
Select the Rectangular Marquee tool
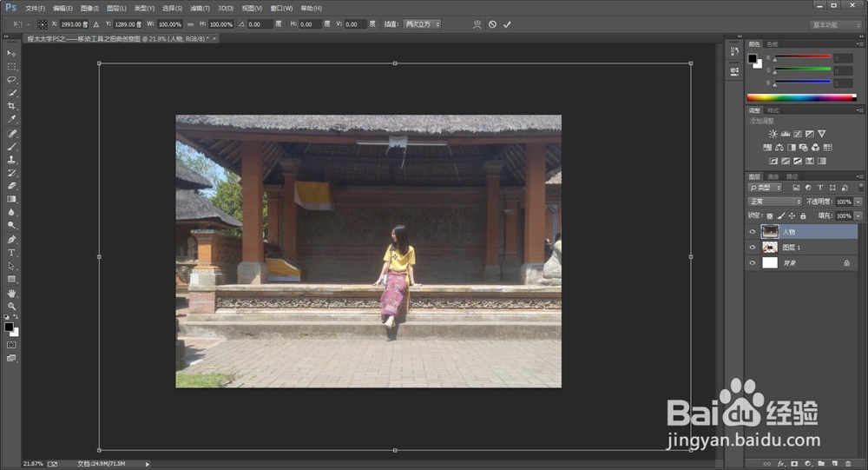point(11,67)
